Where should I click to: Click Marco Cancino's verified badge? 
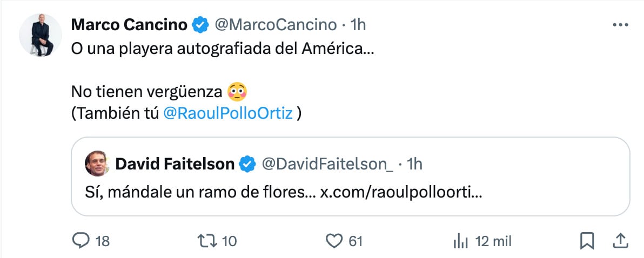(202, 24)
